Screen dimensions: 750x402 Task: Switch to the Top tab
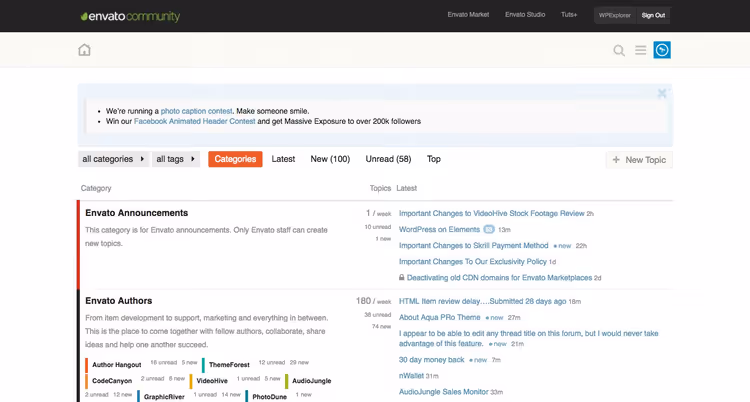pyautogui.click(x=434, y=159)
